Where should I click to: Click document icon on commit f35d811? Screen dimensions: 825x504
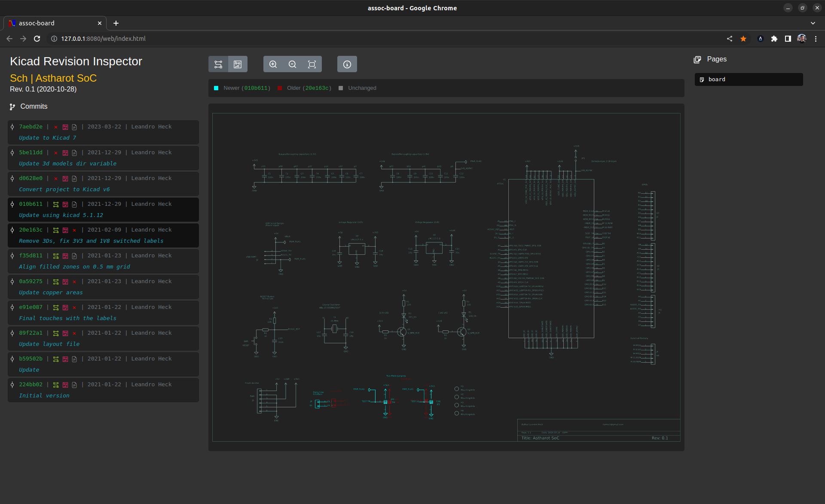click(74, 256)
